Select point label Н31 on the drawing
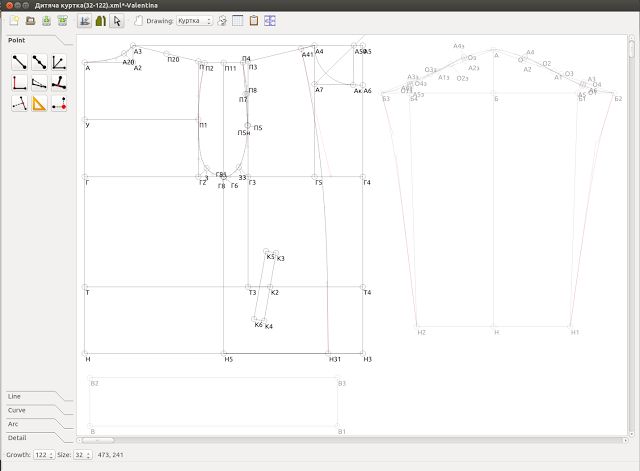Screen dimensions: 640x471 click(x=335, y=360)
